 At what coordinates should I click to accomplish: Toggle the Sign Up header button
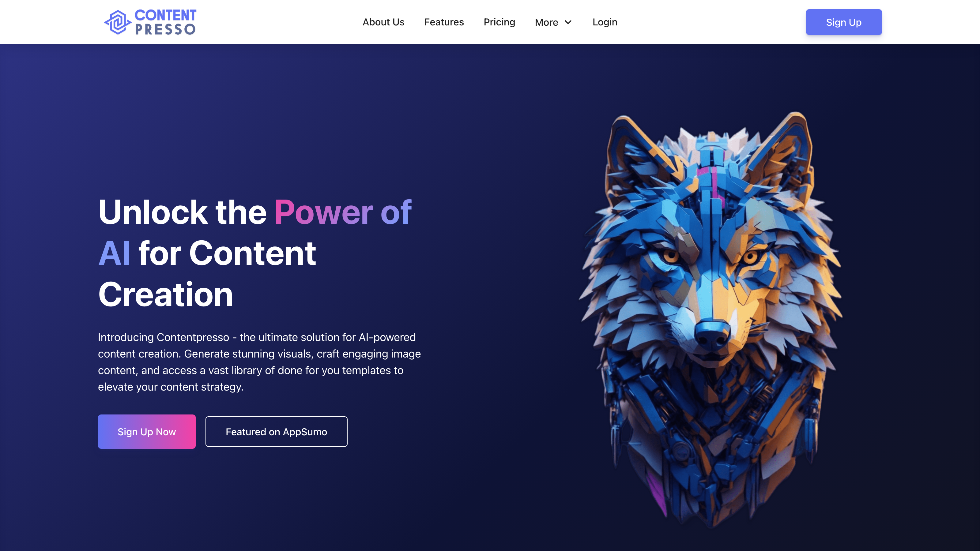click(x=843, y=21)
